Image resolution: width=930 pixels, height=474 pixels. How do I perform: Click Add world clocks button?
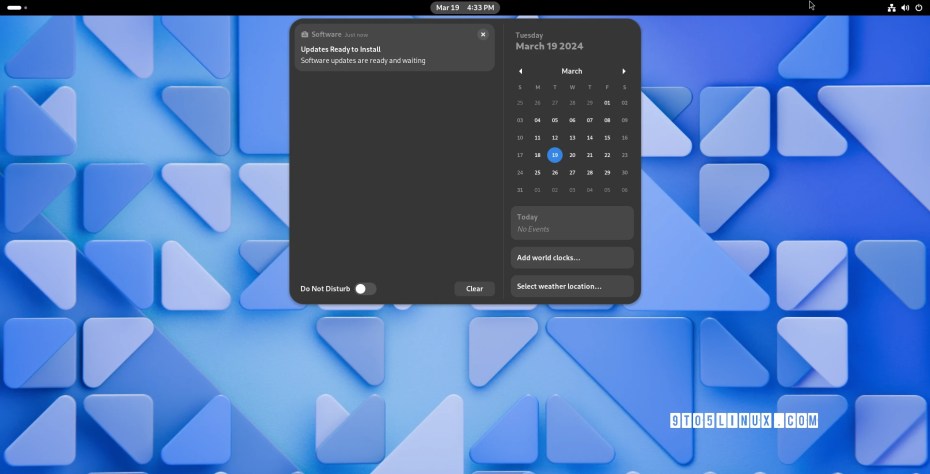pos(572,258)
